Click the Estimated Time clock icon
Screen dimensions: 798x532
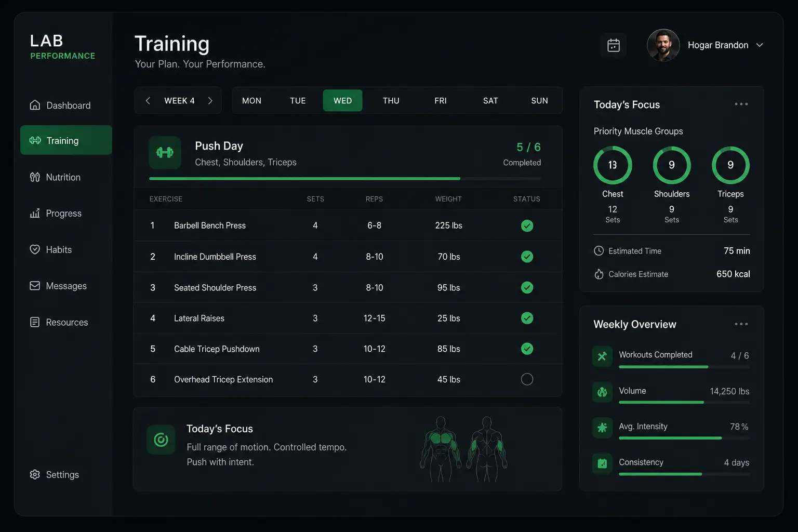click(598, 251)
